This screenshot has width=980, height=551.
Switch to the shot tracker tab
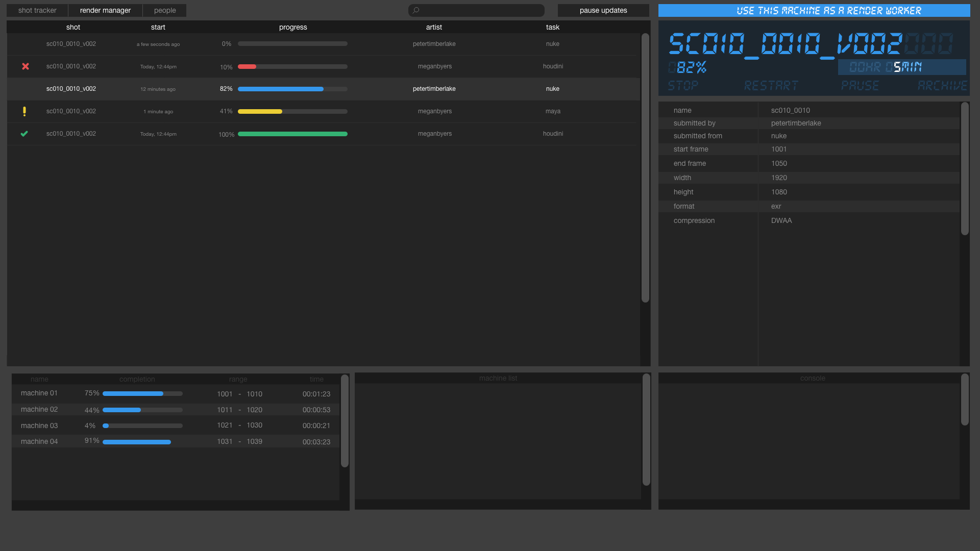pos(37,10)
